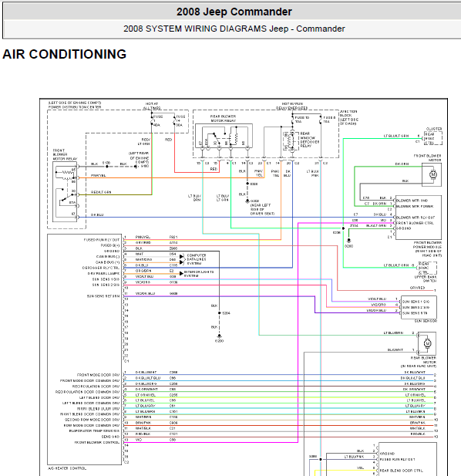461x476 pixels.
Task: Click the 'FRONT BLOWER CTRL' terminal label
Action: (x=415, y=223)
